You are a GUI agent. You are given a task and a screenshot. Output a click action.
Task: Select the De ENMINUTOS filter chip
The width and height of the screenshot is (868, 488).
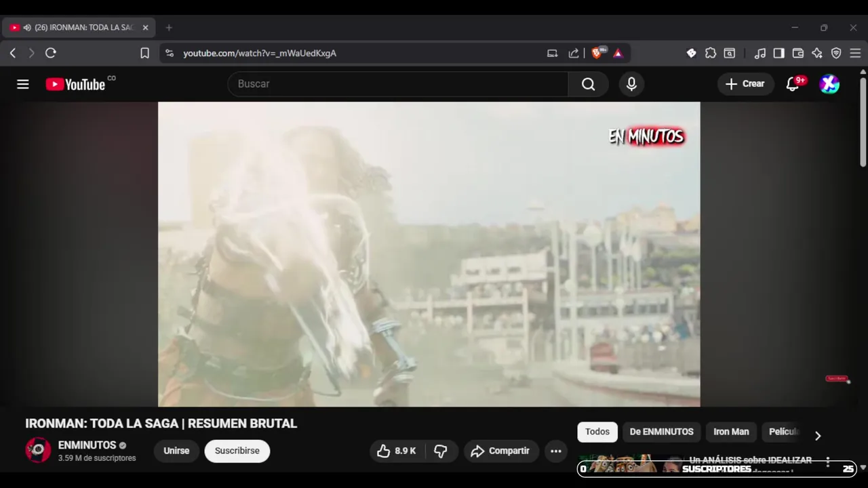click(661, 432)
